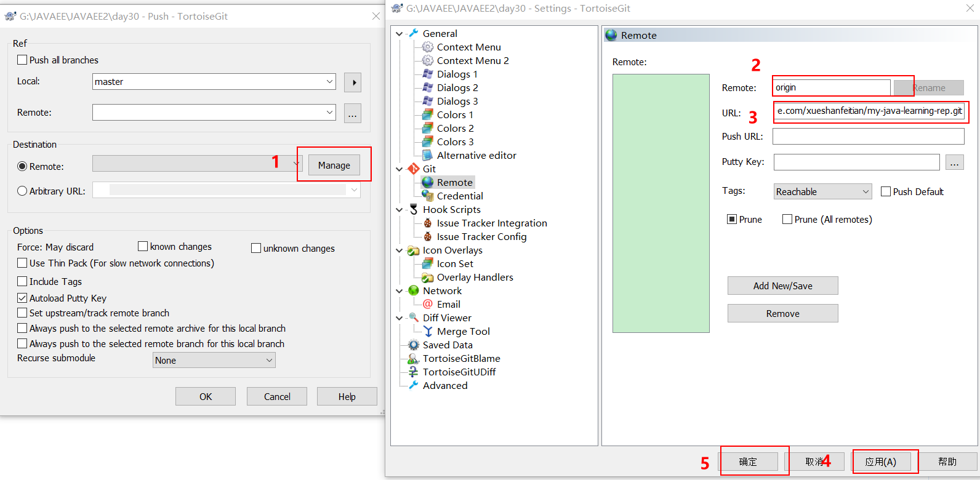Click the Credential icon in tree
This screenshot has width=980, height=480.
point(428,196)
